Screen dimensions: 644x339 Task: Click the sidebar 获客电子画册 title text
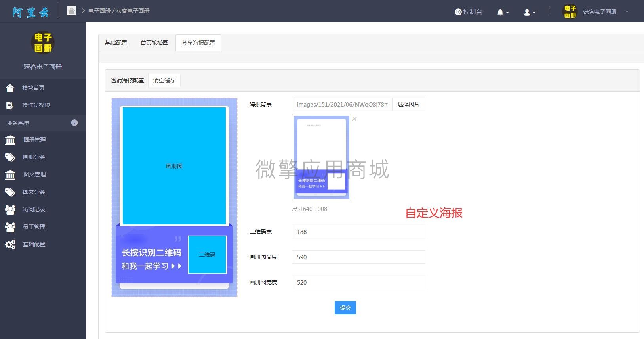click(43, 67)
